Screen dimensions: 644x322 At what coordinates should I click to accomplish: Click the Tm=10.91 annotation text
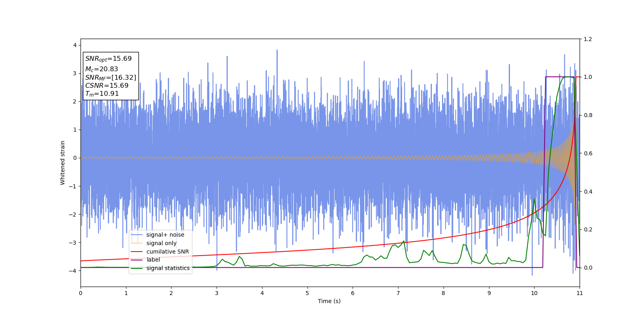(102, 94)
